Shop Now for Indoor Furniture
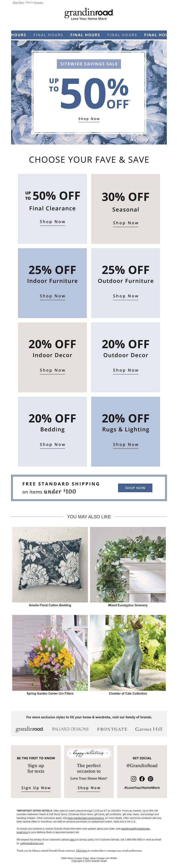 click(x=52, y=296)
